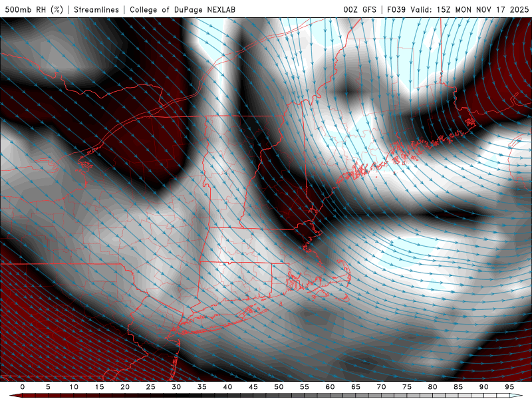Image resolution: width=532 pixels, height=399 pixels.
Task: Click the 55 tick label on the color scale
Action: tap(305, 387)
